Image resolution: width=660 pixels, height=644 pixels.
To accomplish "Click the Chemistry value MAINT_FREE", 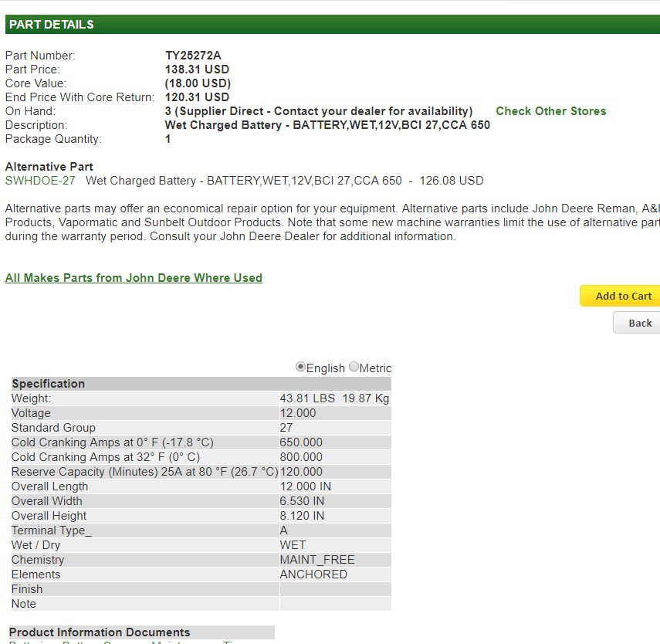I will click(x=316, y=560).
